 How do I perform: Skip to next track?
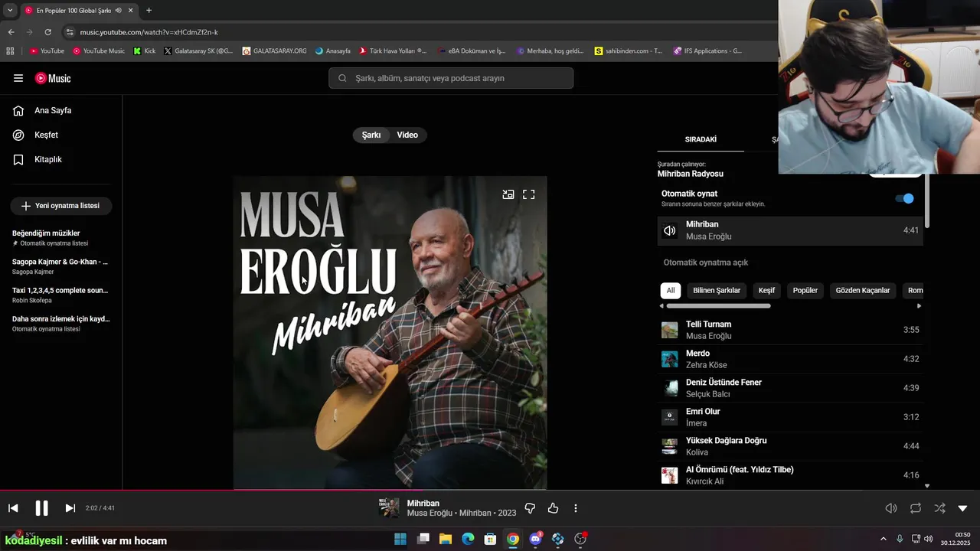point(70,508)
